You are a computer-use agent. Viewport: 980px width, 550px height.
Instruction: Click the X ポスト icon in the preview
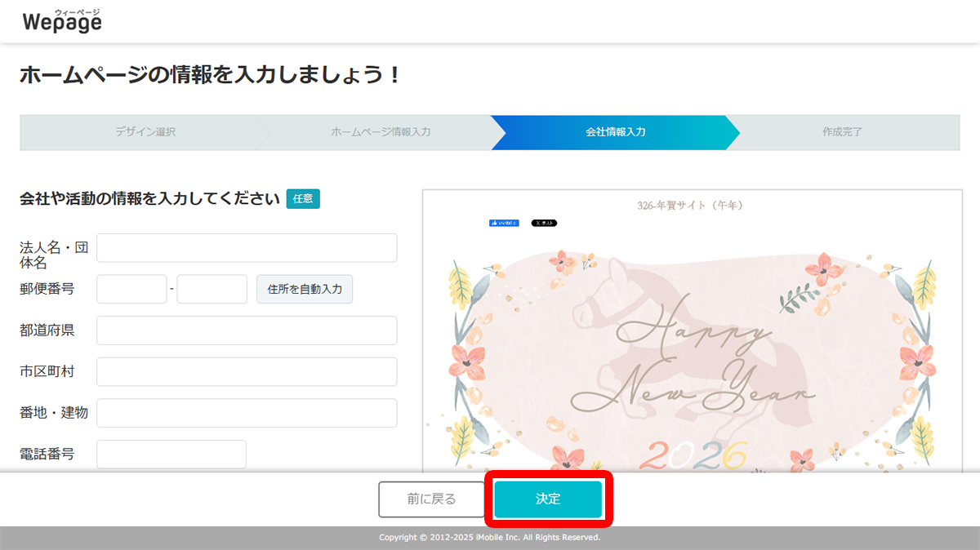pos(544,221)
